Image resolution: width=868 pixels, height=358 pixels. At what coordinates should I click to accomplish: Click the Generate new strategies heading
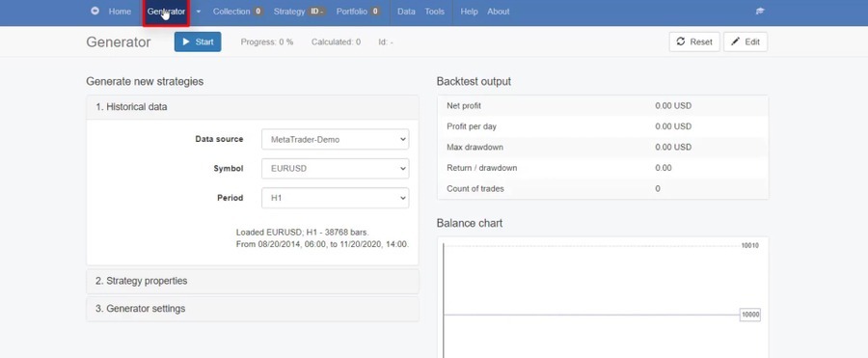[145, 81]
